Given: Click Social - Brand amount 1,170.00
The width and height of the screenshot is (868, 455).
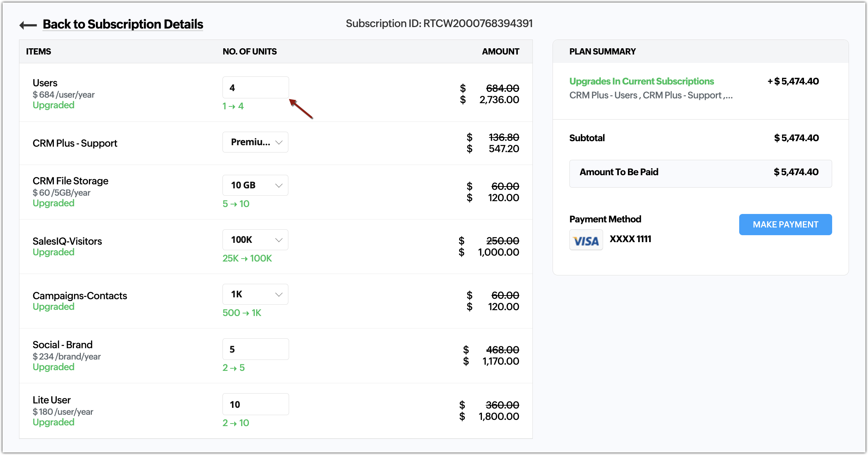Looking at the screenshot, I should click(501, 361).
